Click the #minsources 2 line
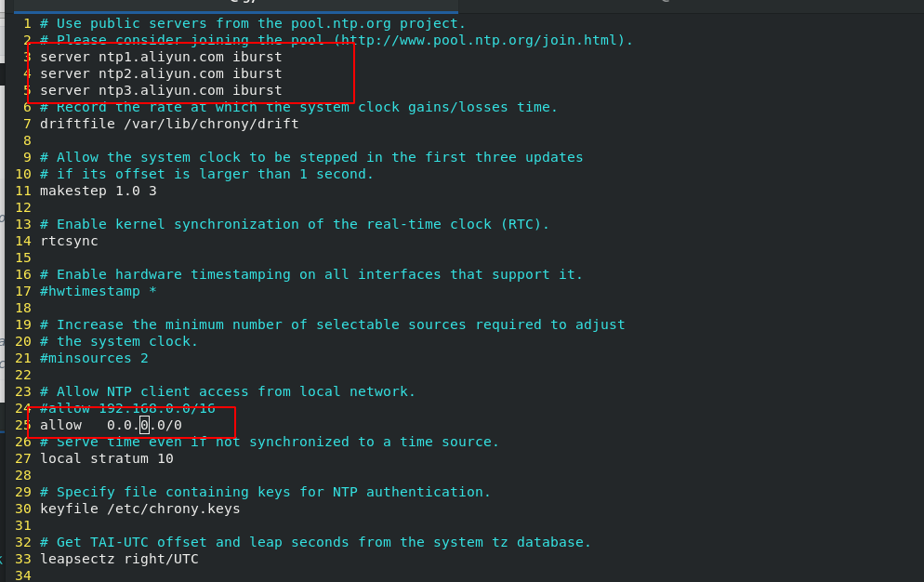Image resolution: width=924 pixels, height=582 pixels. click(x=94, y=358)
